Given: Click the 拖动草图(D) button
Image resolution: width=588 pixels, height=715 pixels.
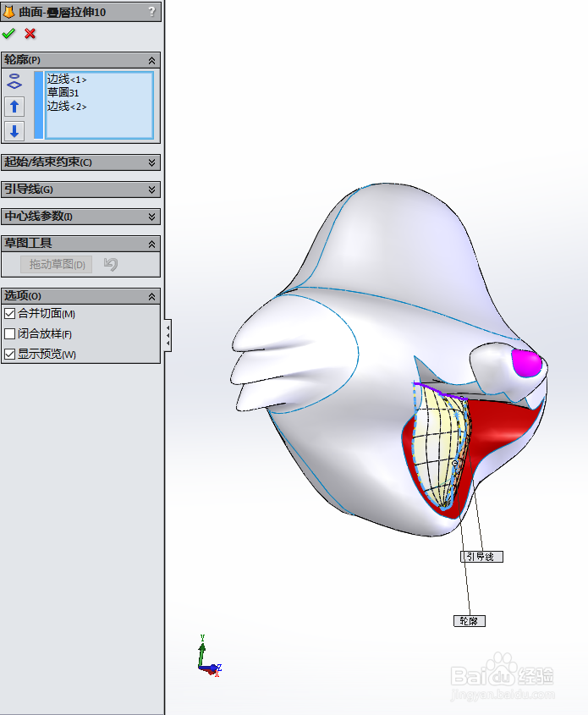Looking at the screenshot, I should point(57,265).
